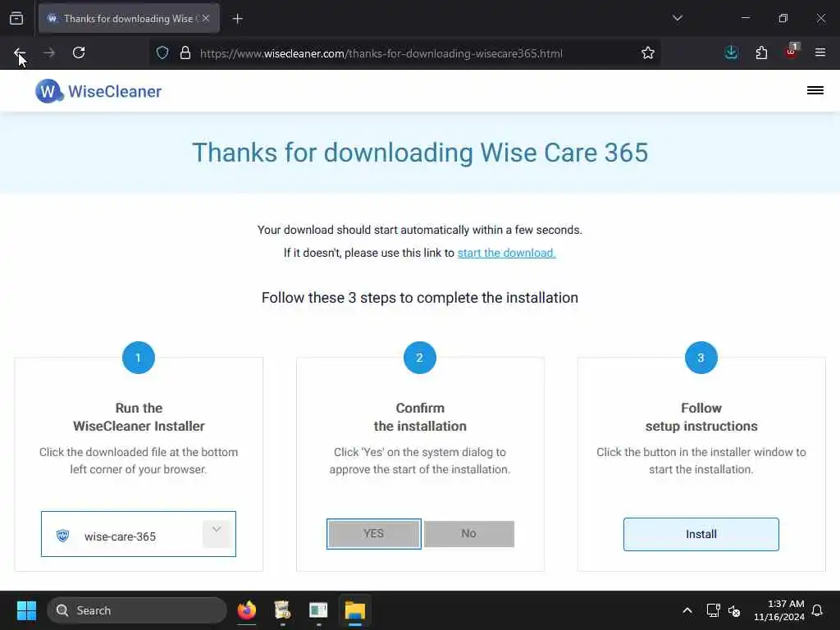This screenshot has width=840, height=630.
Task: Click the wisecleaner.com address bar URL
Action: click(381, 53)
